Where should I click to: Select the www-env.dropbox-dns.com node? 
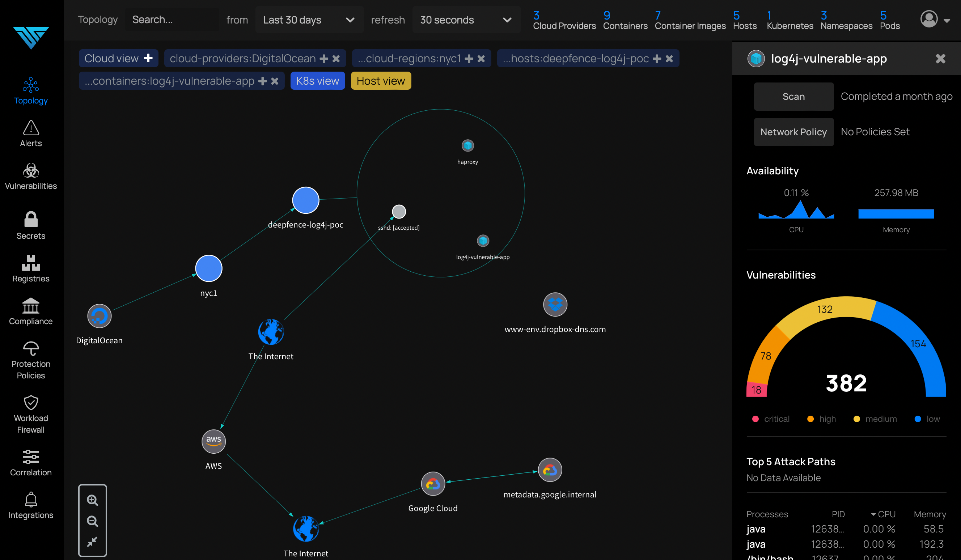point(555,304)
